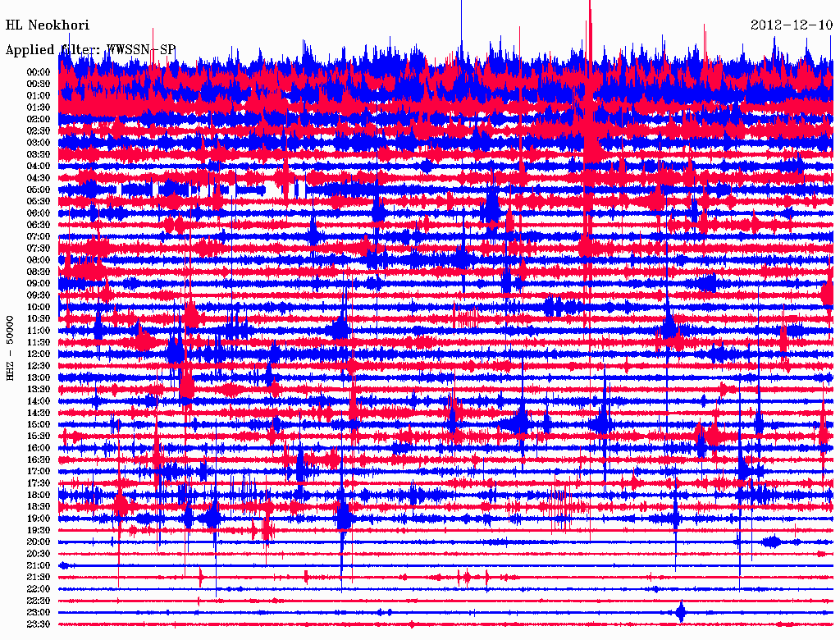This screenshot has width=840, height=640.
Task: Select the 14:00 time label
Action: 38,401
